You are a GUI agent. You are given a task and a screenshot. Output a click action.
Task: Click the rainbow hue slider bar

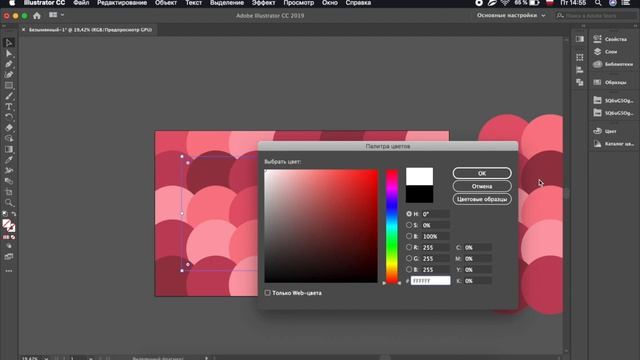392,226
